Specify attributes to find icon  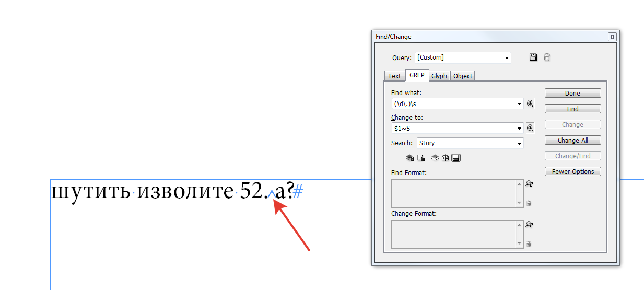point(529,184)
